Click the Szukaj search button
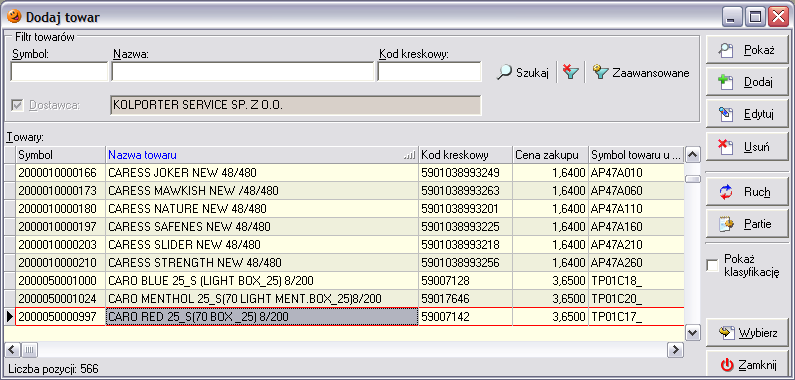The image size is (795, 380). coord(524,73)
